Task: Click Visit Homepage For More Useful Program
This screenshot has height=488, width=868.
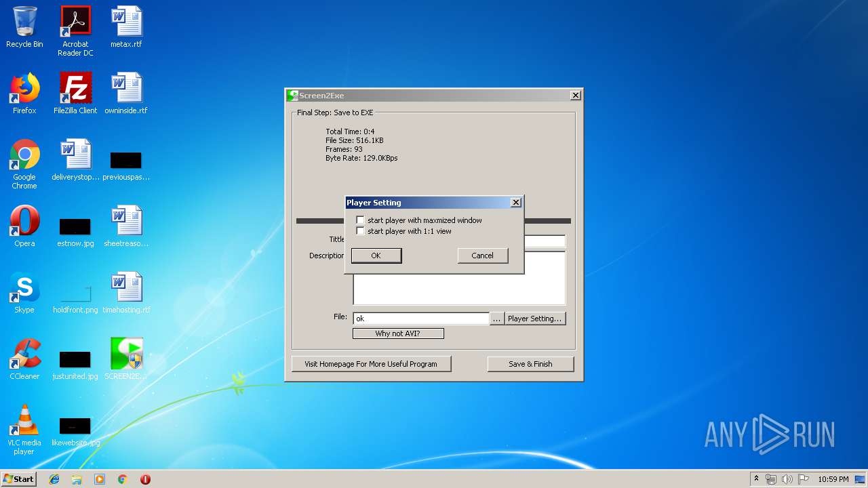Action: coord(371,364)
